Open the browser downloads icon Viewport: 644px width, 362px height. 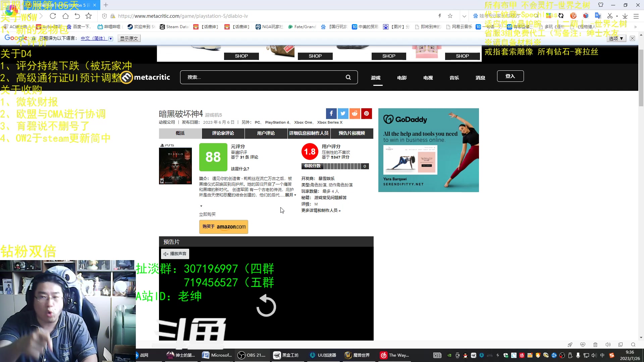[x=625, y=16]
